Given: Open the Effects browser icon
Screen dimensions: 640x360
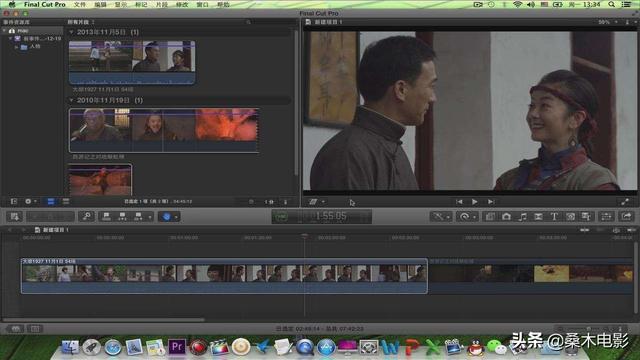Looking at the screenshot, I should 490,216.
